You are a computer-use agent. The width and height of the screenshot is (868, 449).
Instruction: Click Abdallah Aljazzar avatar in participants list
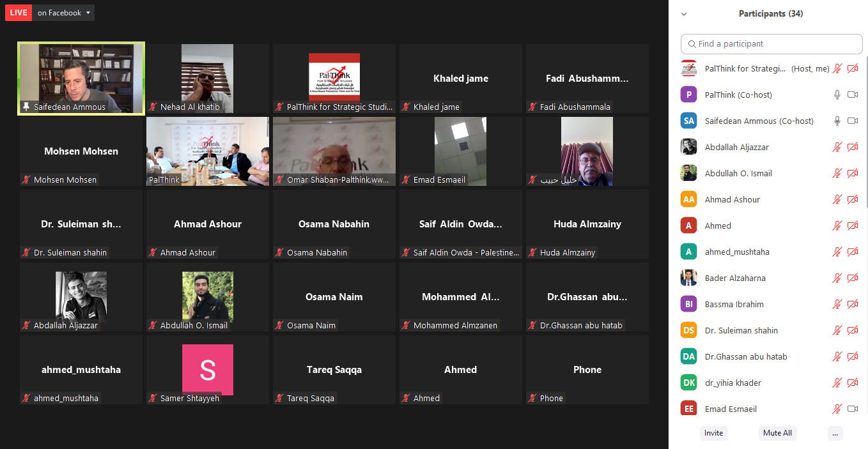688,147
